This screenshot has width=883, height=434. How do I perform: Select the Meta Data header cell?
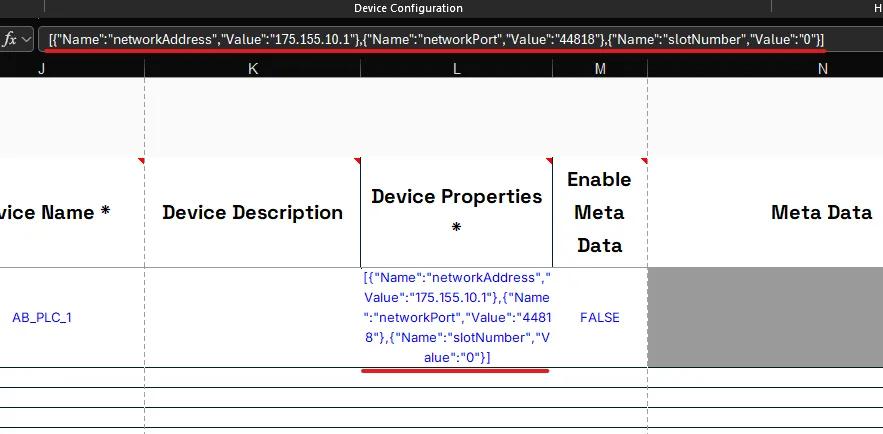click(765, 212)
